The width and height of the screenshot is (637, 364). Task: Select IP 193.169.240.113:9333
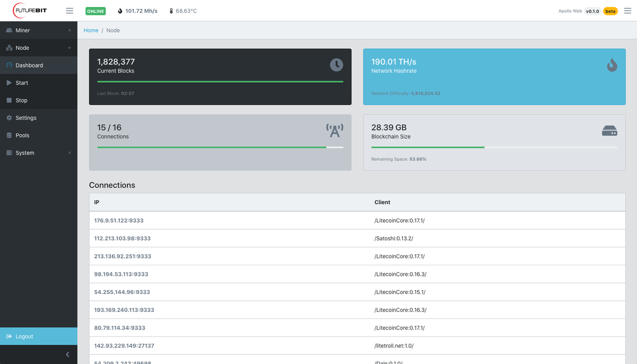point(124,310)
